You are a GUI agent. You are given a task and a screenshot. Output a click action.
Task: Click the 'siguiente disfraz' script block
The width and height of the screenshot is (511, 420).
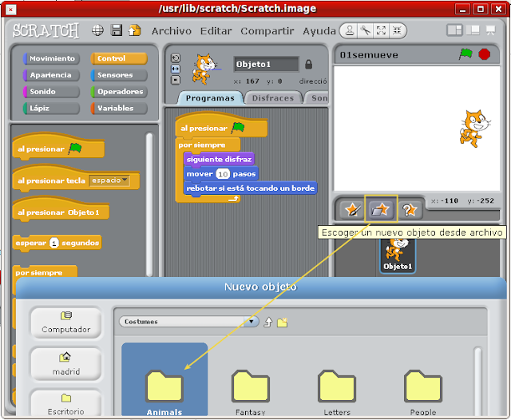tap(219, 160)
